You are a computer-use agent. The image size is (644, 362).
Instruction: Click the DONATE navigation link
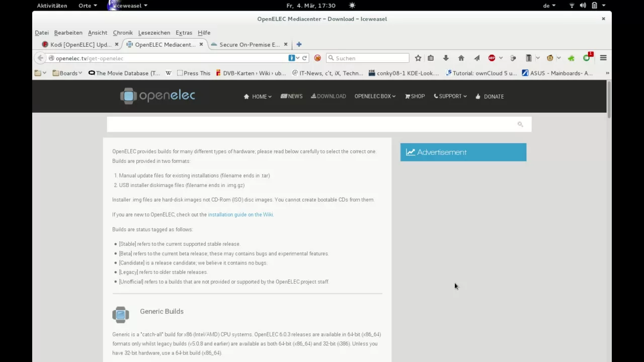point(490,96)
